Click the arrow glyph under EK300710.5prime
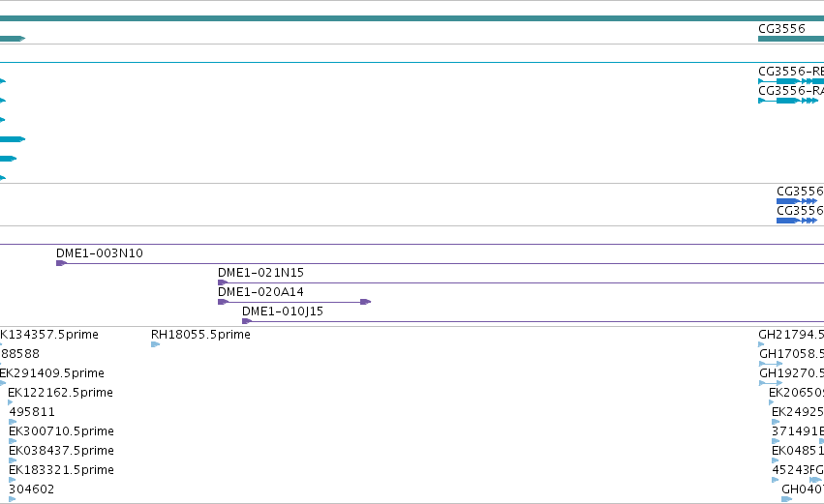Screen dimensions: 824x504 click(x=13, y=441)
